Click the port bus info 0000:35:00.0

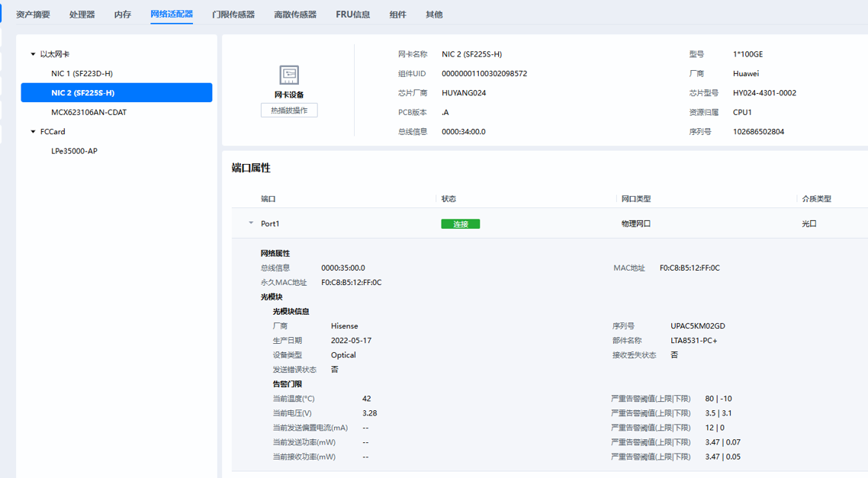pyautogui.click(x=343, y=268)
